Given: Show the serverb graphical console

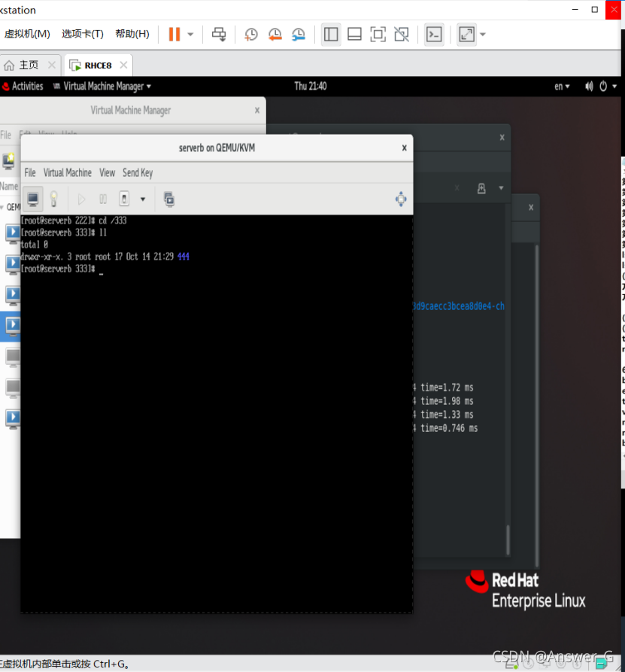Looking at the screenshot, I should pos(33,199).
